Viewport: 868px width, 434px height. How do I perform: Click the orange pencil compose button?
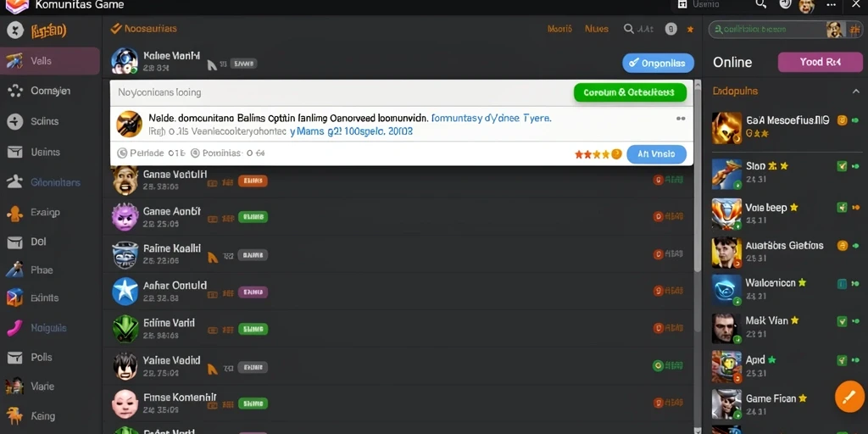[x=849, y=397]
